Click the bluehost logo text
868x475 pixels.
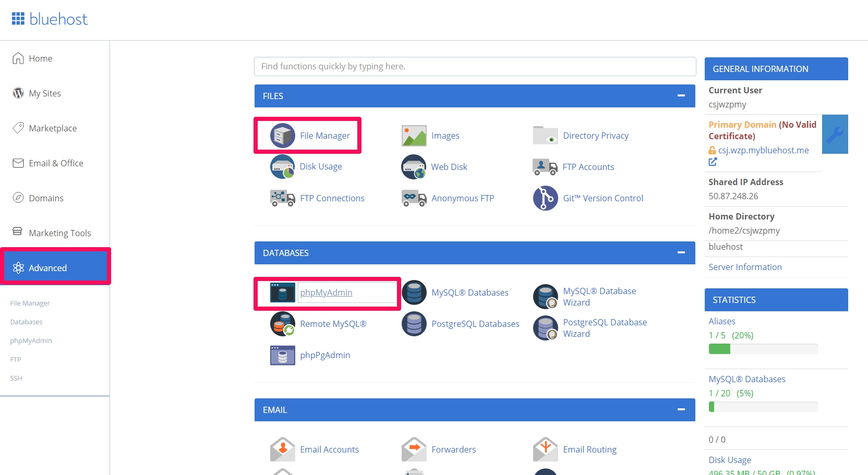58,19
